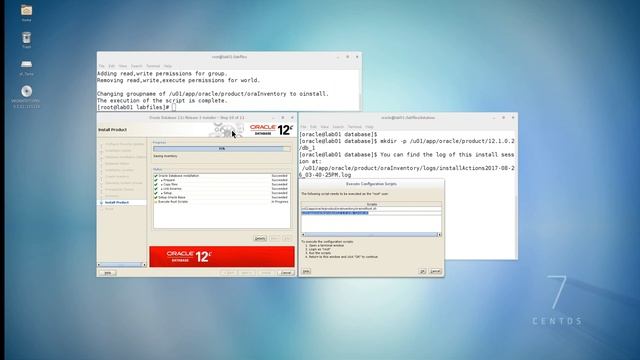The height and width of the screenshot is (360, 640).
Task: Click the oracle terminal title bar
Action: (408, 118)
